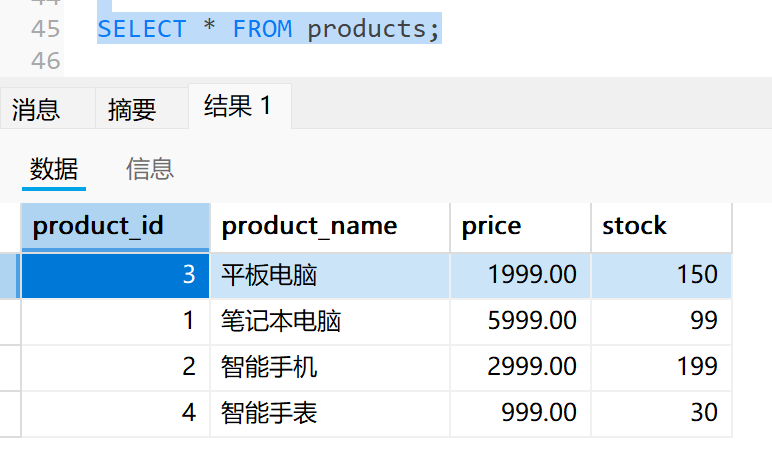
Task: Click the SELECT keyword in the query editor
Action: [x=141, y=28]
